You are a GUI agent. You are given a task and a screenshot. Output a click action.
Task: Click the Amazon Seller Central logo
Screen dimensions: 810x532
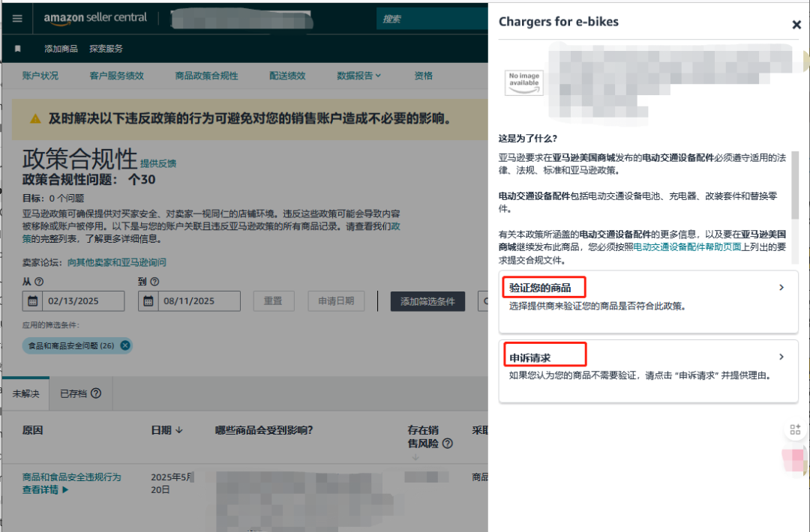point(95,18)
